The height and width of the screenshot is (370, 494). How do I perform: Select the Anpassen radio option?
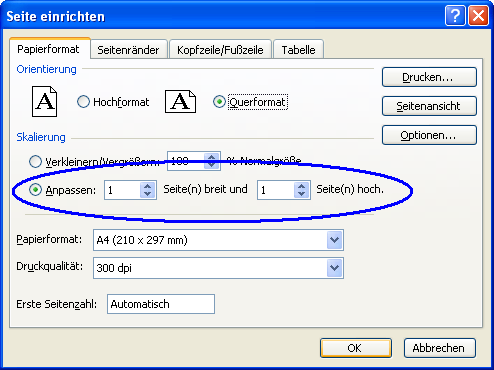[35, 190]
